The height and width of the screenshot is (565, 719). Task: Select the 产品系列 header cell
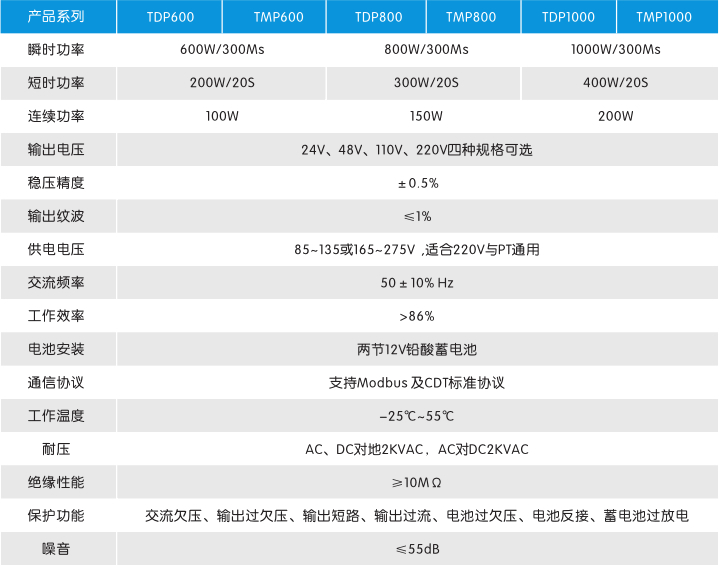click(57, 17)
